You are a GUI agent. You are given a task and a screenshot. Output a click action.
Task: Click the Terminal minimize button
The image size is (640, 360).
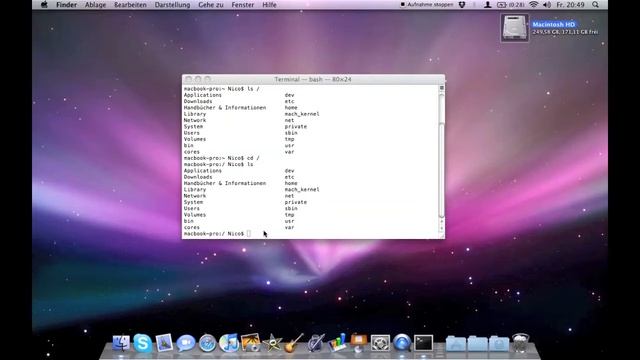[x=198, y=79]
